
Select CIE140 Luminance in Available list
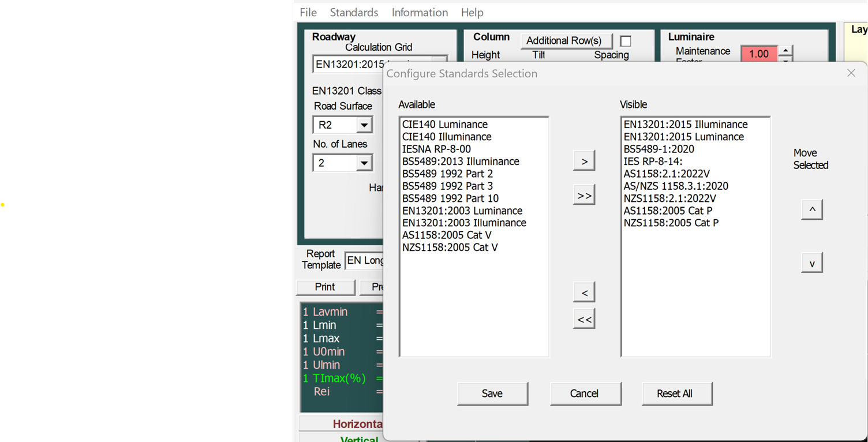pos(444,125)
